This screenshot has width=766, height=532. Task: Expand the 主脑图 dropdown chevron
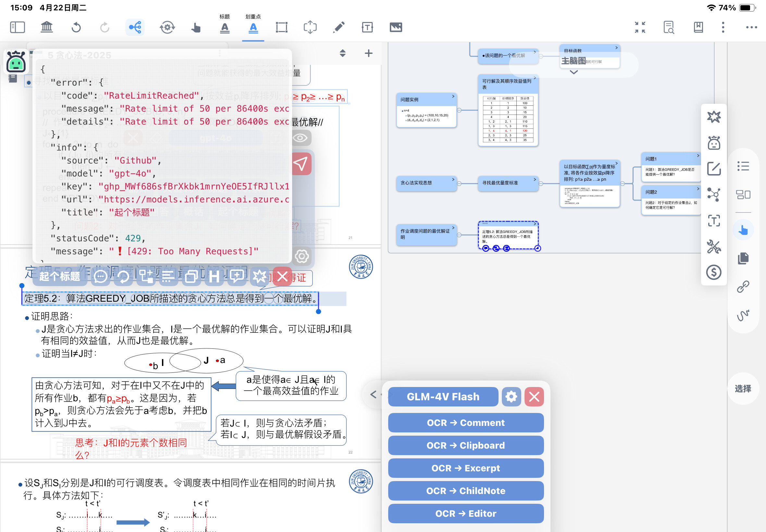tap(574, 72)
